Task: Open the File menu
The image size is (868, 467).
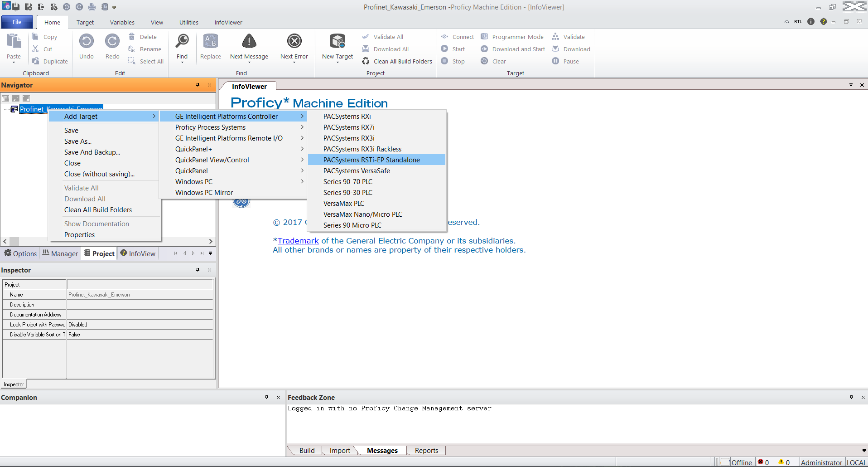Action: click(x=17, y=22)
